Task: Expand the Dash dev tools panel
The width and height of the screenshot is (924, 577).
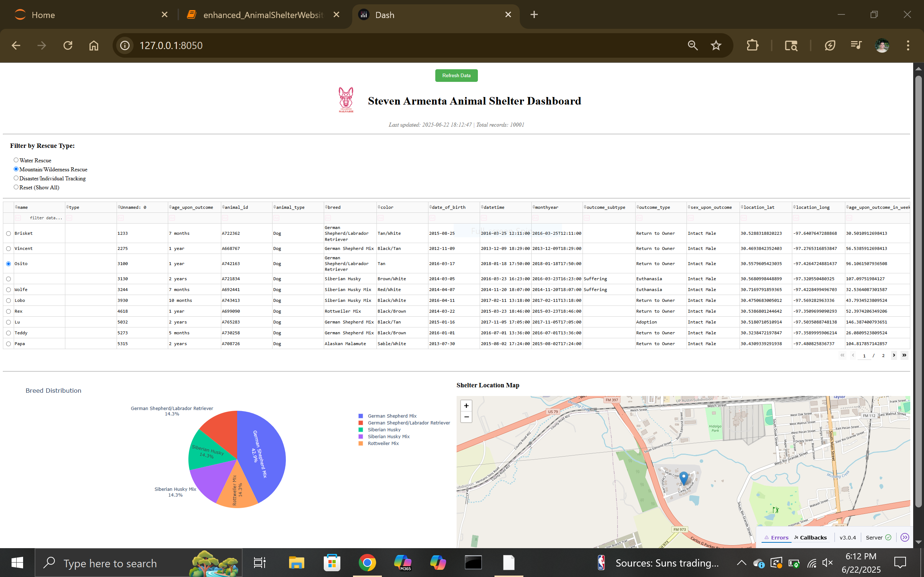Action: tap(905, 537)
